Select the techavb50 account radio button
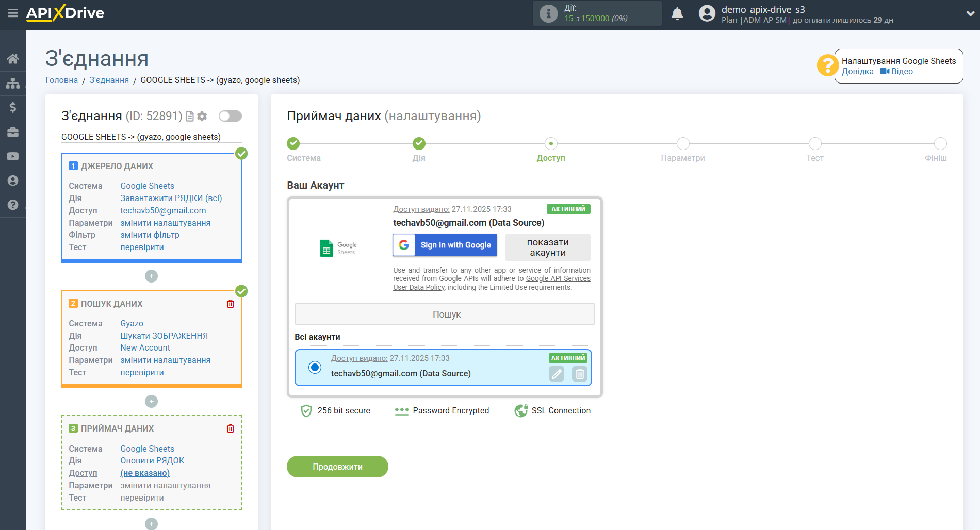This screenshot has width=980, height=530. pyautogui.click(x=315, y=368)
